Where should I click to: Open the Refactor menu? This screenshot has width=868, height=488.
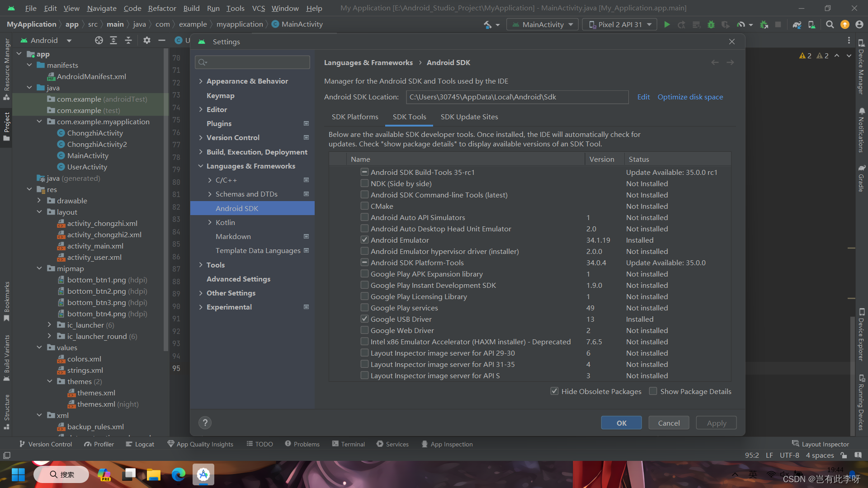[162, 8]
